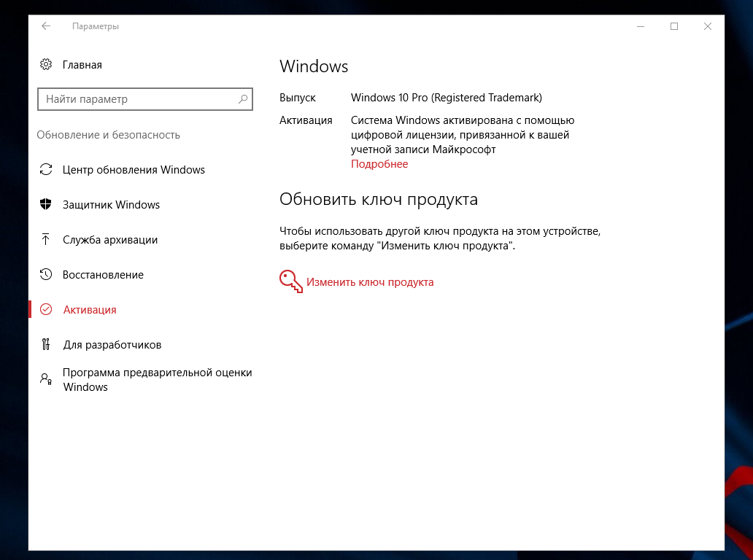
Task: Click the Для разработчиков tools icon
Action: coord(46,345)
